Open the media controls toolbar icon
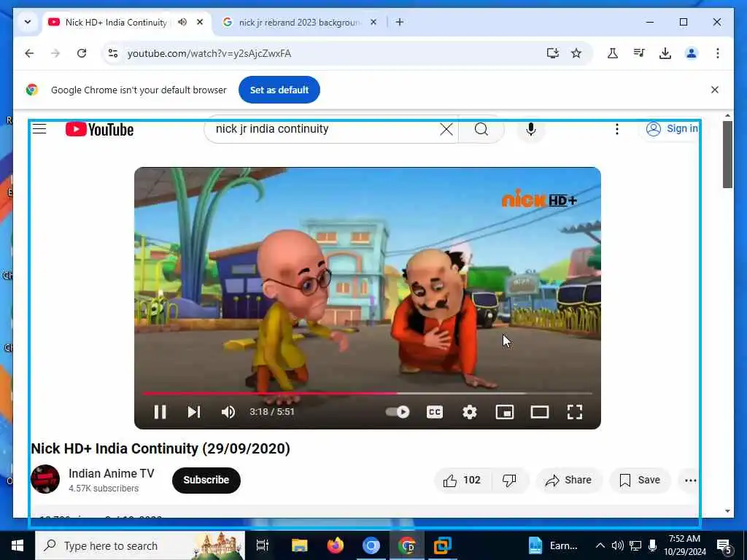The image size is (747, 560). coord(639,53)
